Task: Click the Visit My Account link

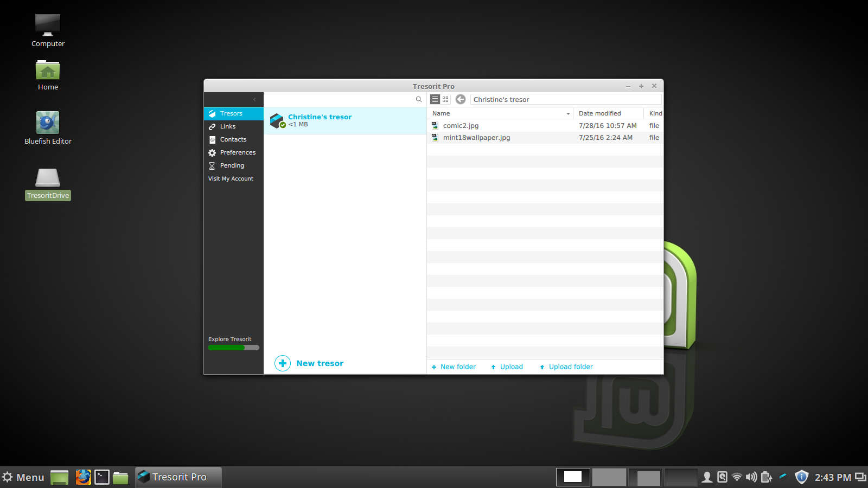Action: (x=231, y=178)
